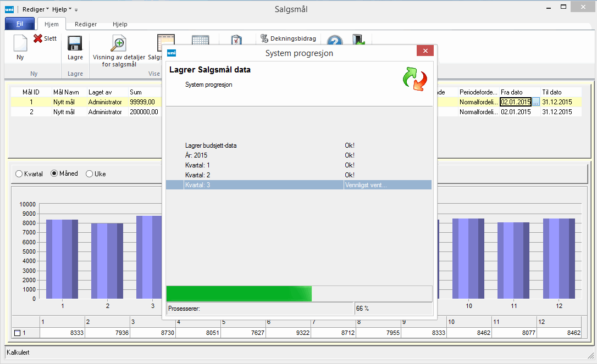The image size is (597, 364).
Task: Open Visning av detaljer for salgsmål
Action: click(119, 43)
